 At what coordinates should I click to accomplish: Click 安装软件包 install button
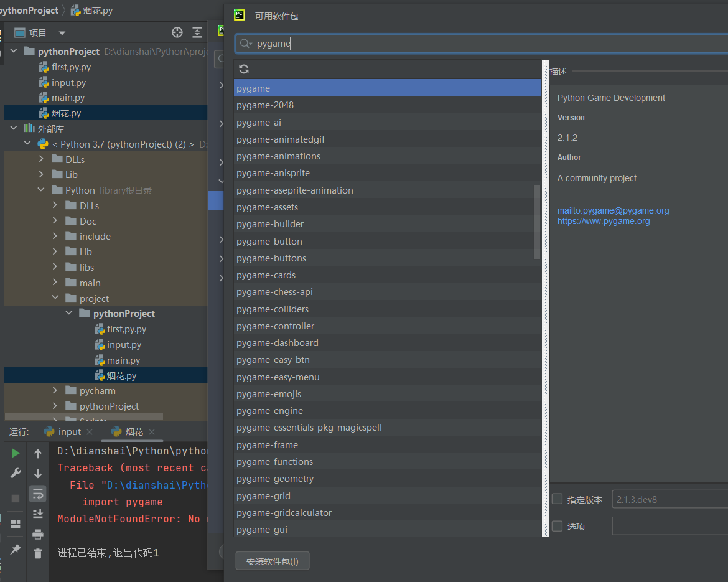pyautogui.click(x=272, y=561)
